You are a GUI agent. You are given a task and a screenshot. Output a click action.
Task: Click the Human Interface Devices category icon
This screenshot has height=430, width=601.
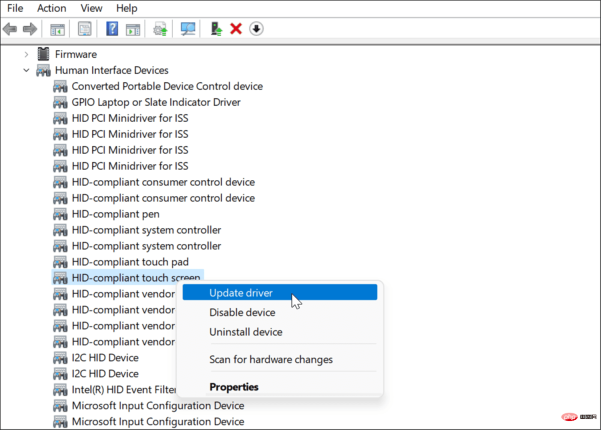[43, 71]
